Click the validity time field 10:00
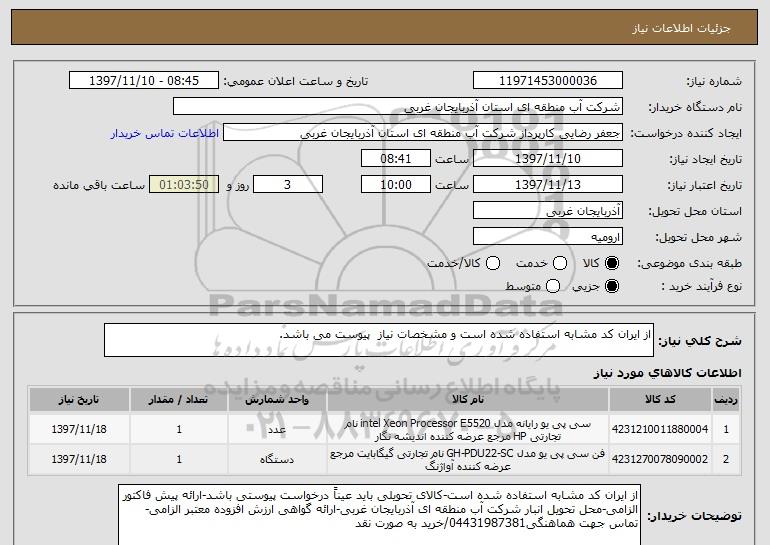770x545 pixels. [396, 185]
